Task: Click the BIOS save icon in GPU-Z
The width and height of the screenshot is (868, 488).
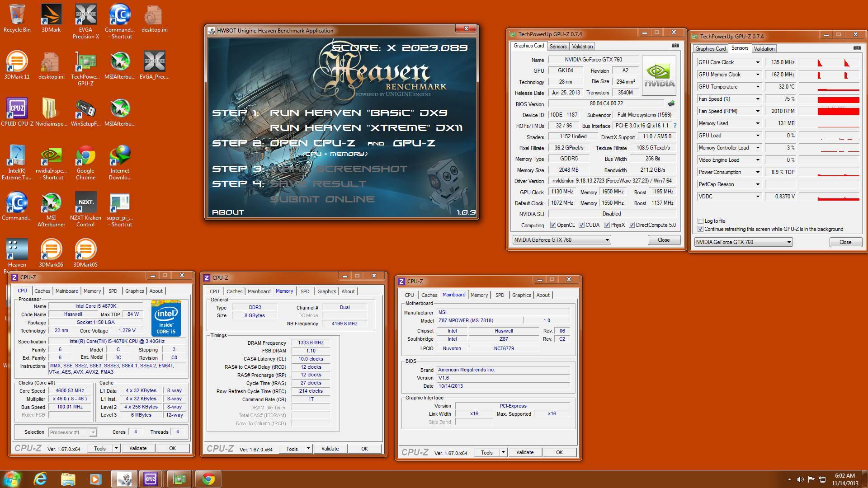Action: 671,103
